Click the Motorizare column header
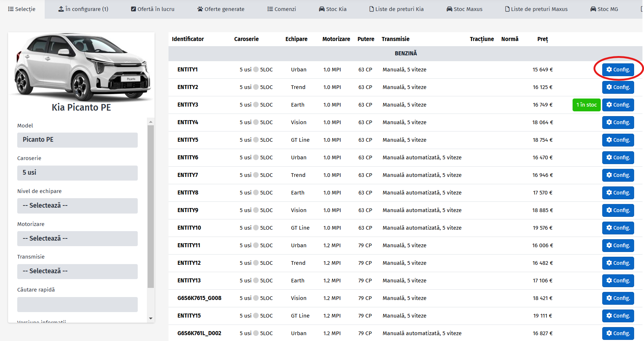 pos(336,39)
